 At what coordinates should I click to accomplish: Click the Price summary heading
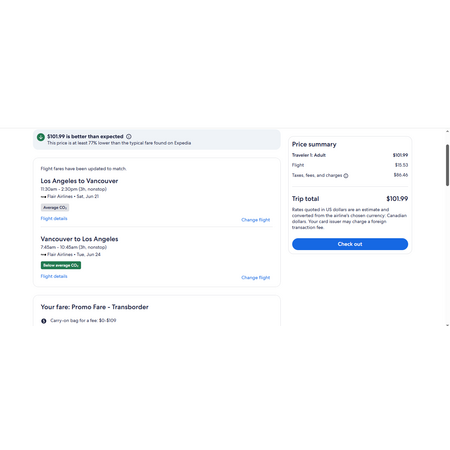314,144
